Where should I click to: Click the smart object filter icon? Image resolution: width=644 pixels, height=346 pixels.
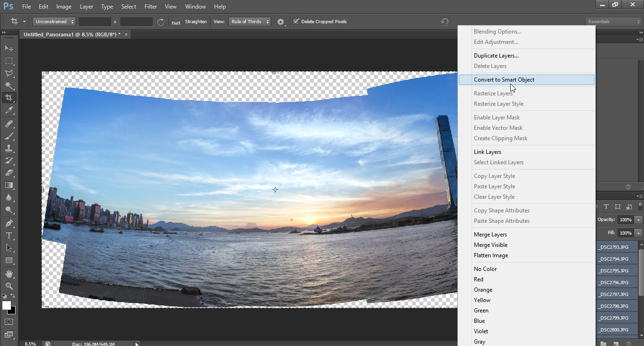tap(629, 206)
